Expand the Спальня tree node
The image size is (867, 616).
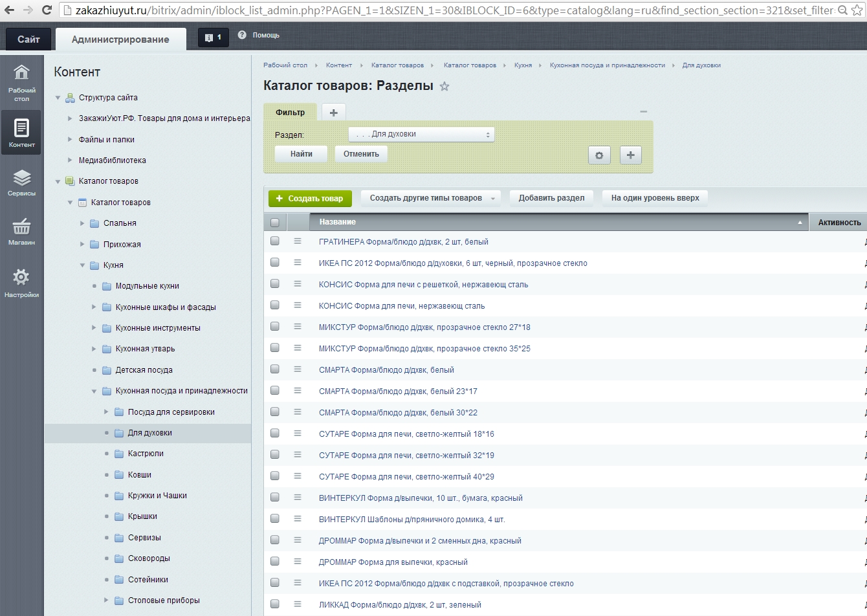pyautogui.click(x=83, y=223)
